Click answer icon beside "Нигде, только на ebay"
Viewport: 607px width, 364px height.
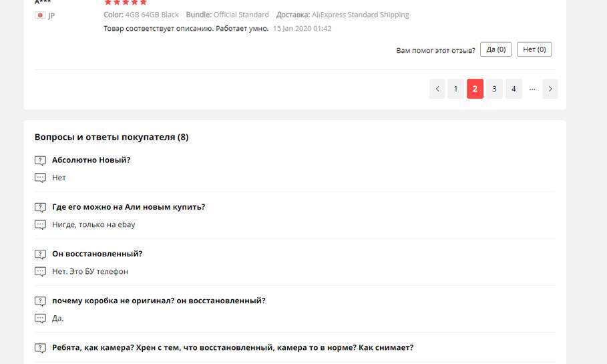click(40, 224)
